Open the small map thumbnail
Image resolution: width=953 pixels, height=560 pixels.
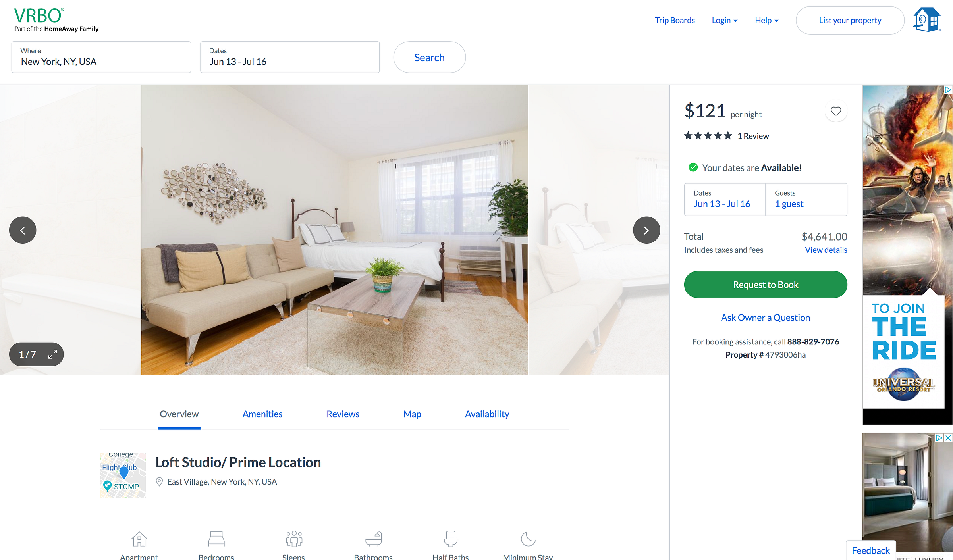click(123, 475)
